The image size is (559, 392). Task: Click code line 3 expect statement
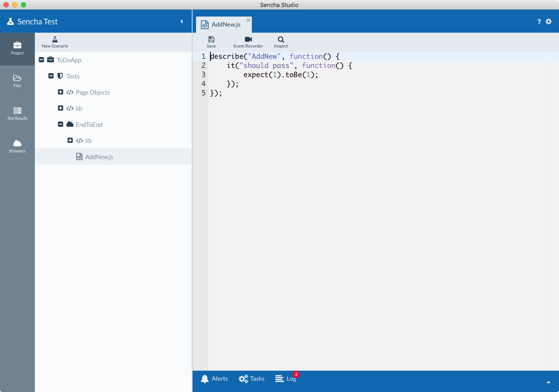click(281, 74)
